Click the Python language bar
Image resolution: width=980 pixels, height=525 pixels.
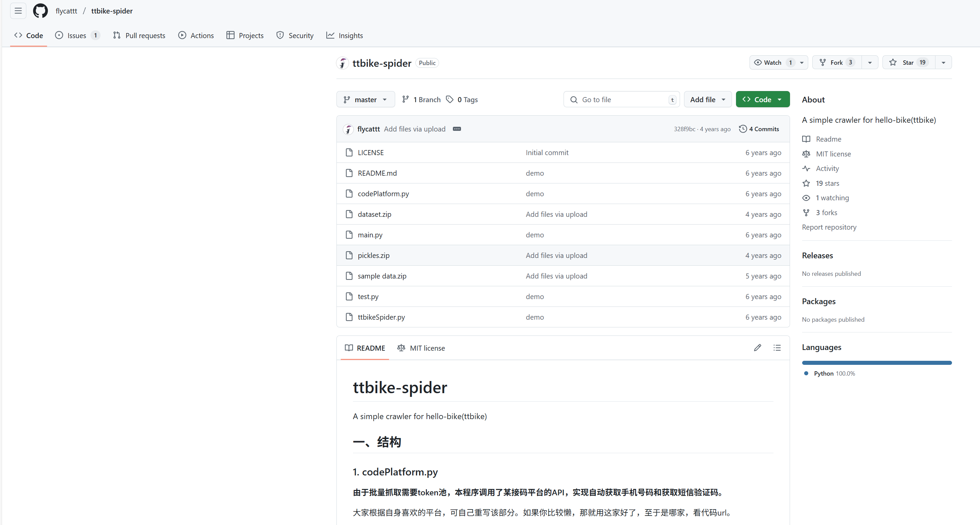click(876, 363)
